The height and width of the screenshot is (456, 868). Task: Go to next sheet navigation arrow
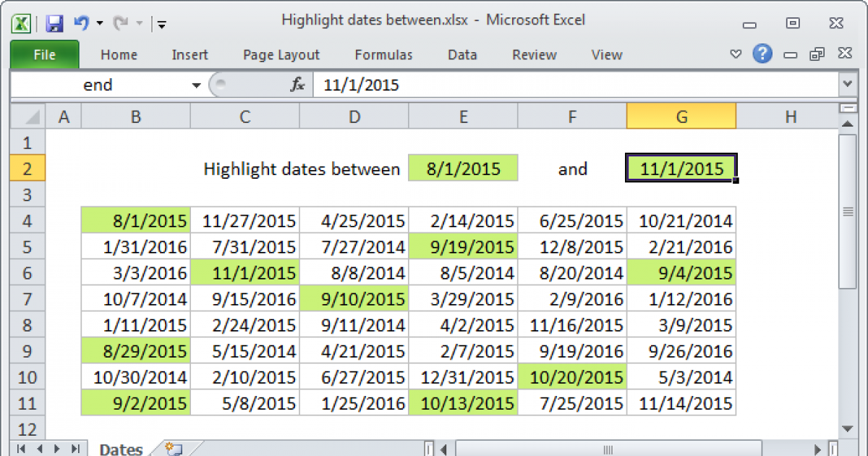[x=56, y=449]
